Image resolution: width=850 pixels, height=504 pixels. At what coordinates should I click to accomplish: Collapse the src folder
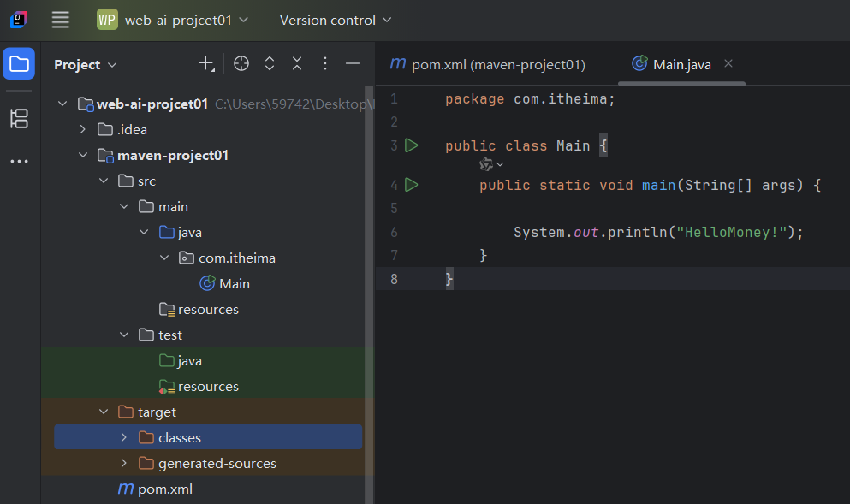click(104, 181)
